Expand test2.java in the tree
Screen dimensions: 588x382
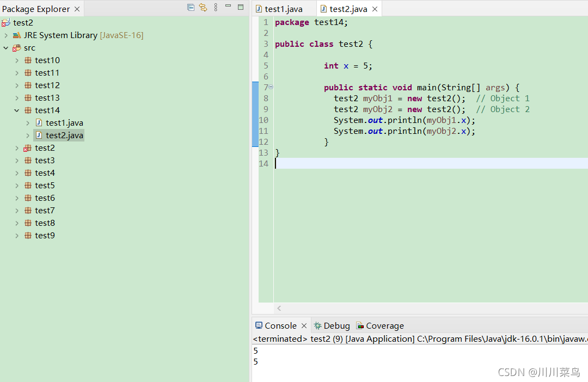pyautogui.click(x=28, y=135)
